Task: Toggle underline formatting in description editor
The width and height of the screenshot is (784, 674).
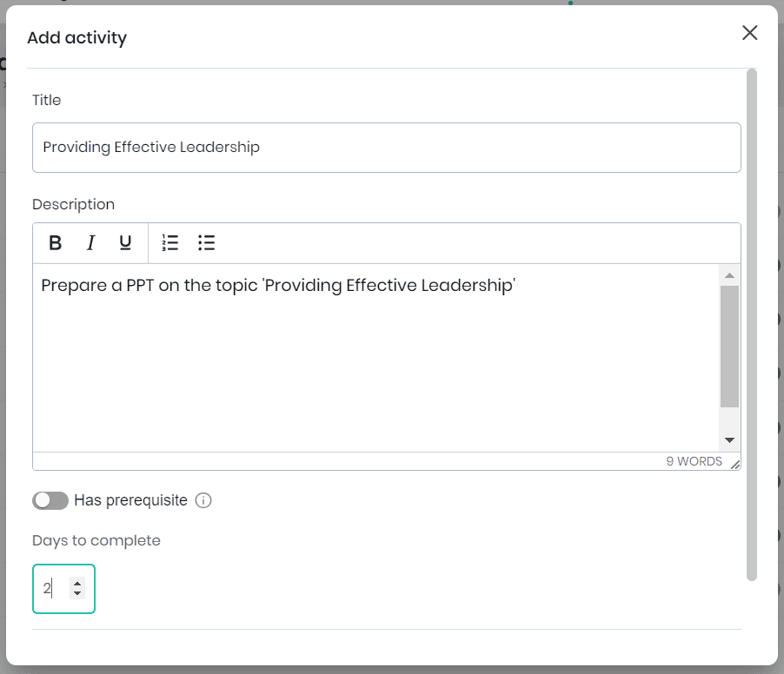Action: click(x=125, y=243)
